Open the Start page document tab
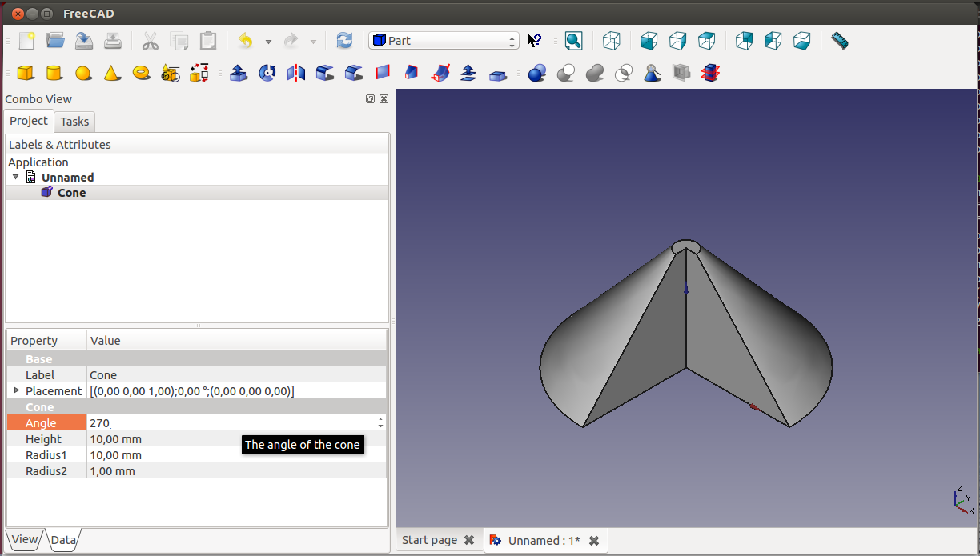 (x=429, y=540)
